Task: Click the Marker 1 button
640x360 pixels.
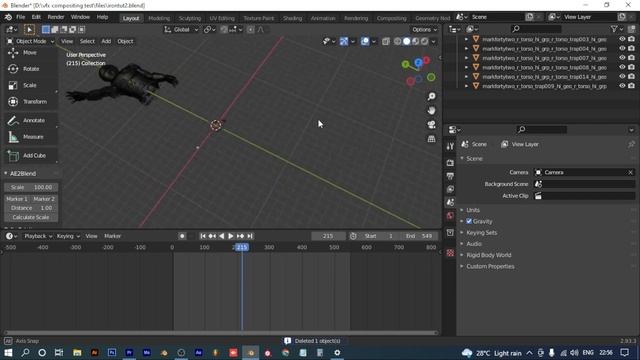Action: click(x=17, y=199)
